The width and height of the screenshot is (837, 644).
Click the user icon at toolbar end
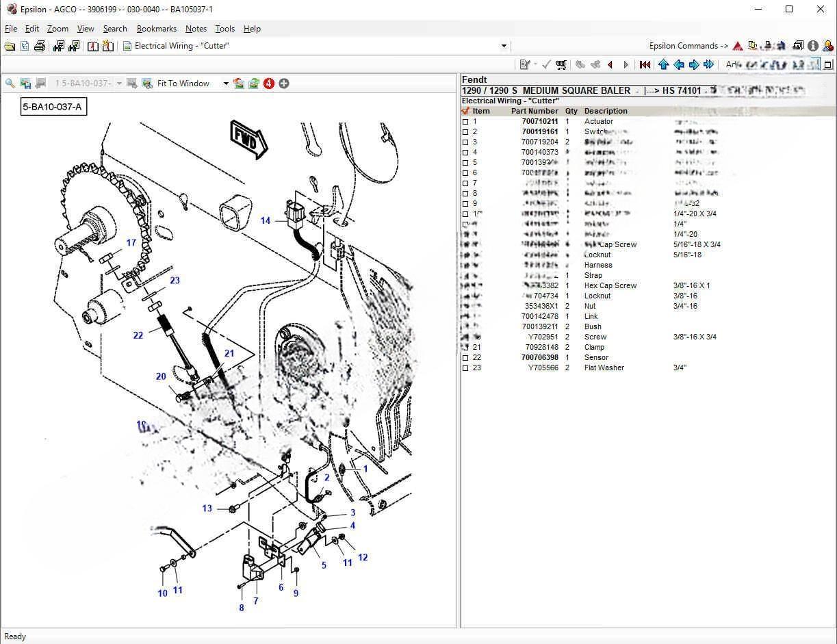click(x=827, y=46)
